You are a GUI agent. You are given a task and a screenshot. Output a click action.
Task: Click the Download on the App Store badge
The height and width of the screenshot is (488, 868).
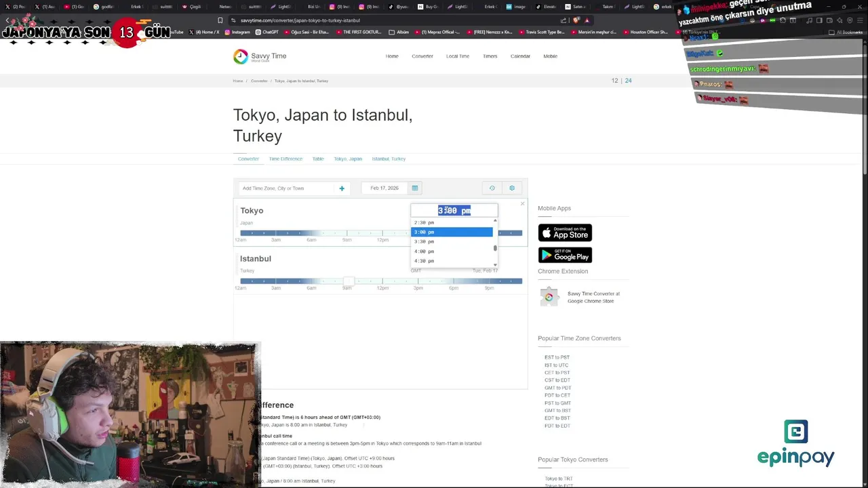click(565, 232)
